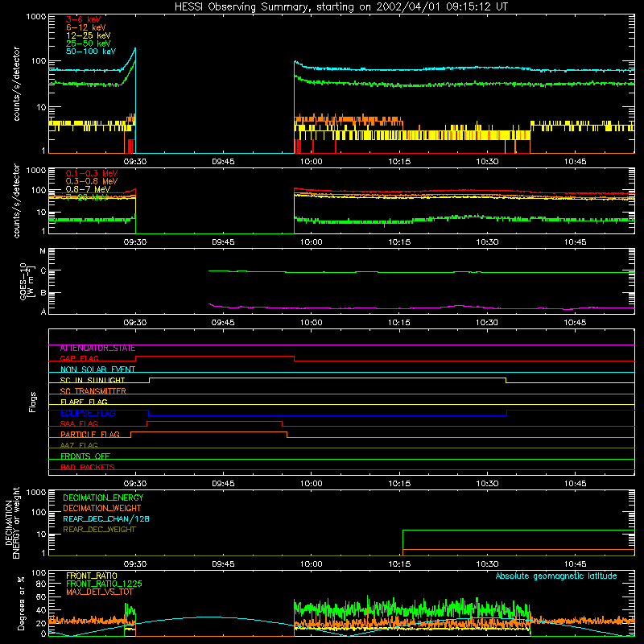This screenshot has height=644, width=644.
Task: Click the HESSI Observing Summary plot title
Action: coord(341,7)
